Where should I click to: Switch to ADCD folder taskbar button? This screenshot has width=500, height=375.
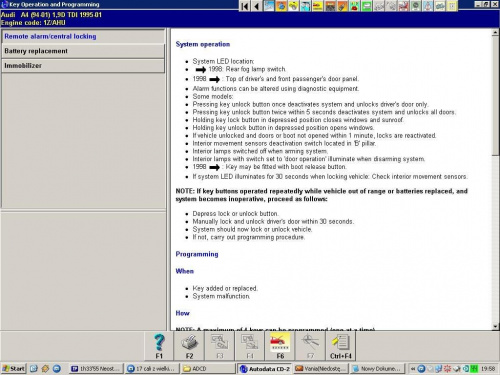[x=208, y=369]
